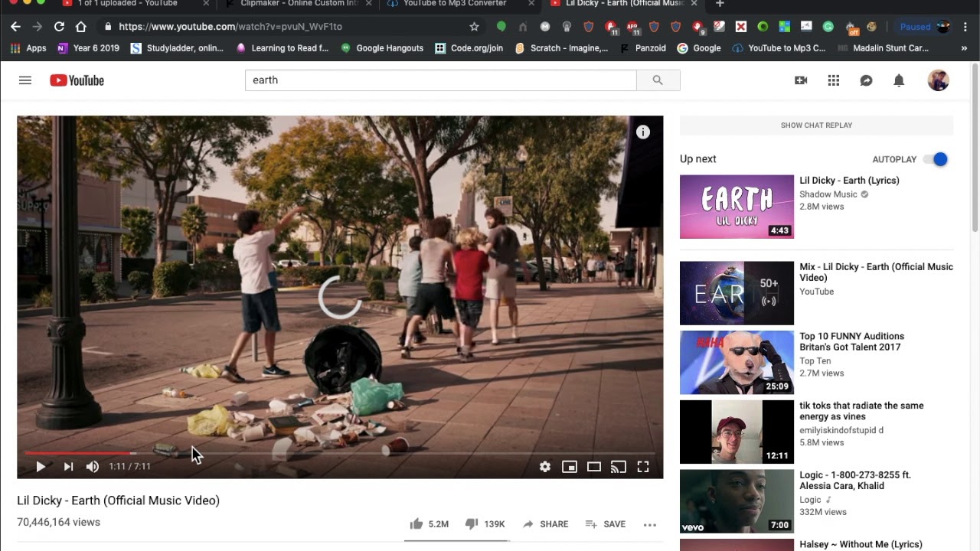Go back in browser
Viewport: 980px width, 551px height.
click(15, 27)
